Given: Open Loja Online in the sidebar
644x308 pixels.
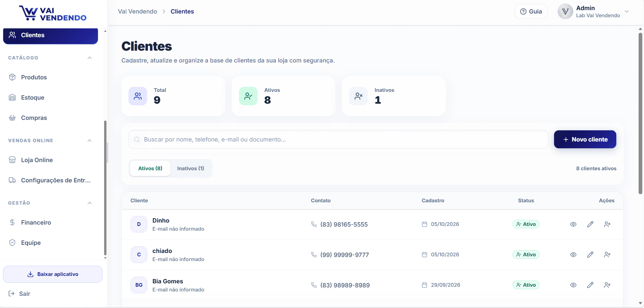Looking at the screenshot, I should (x=50, y=160).
